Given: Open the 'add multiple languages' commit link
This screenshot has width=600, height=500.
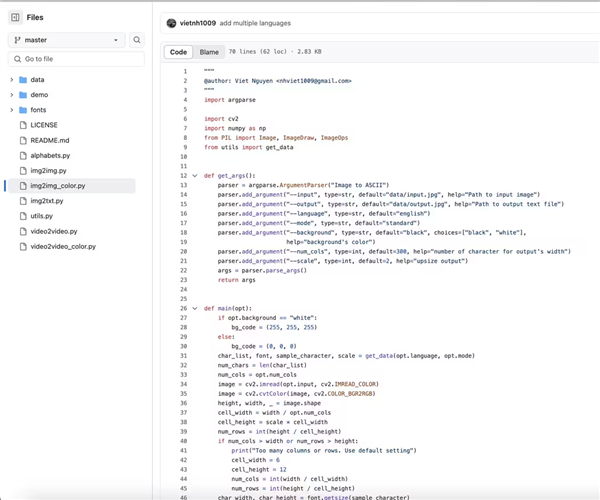Looking at the screenshot, I should (255, 23).
